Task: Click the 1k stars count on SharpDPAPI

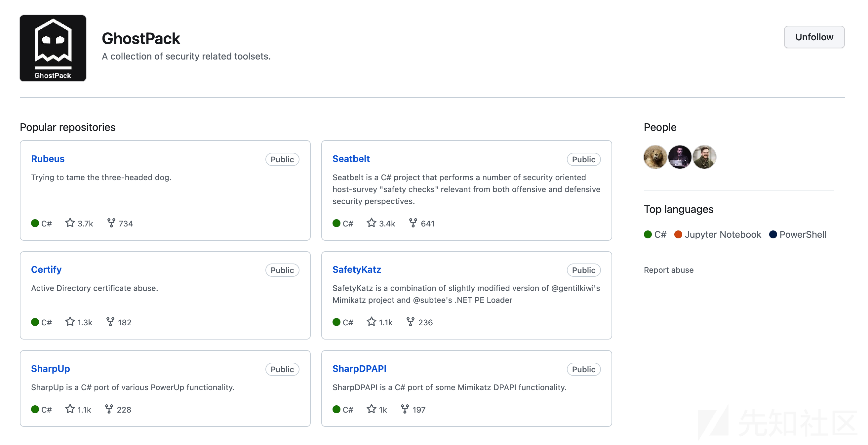Action: (x=383, y=410)
